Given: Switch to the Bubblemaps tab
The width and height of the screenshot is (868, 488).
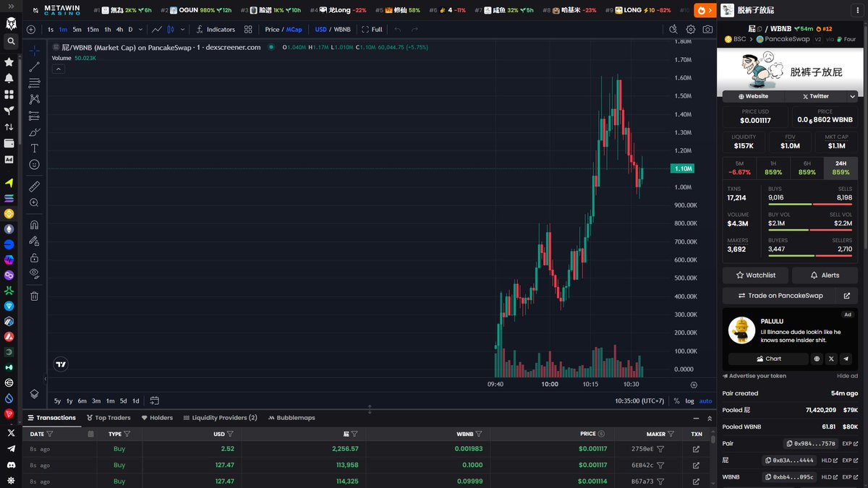Looking at the screenshot, I should coord(291,418).
